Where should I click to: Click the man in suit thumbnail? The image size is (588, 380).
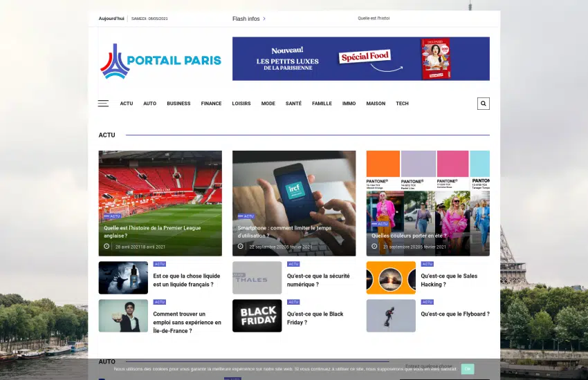coord(123,316)
